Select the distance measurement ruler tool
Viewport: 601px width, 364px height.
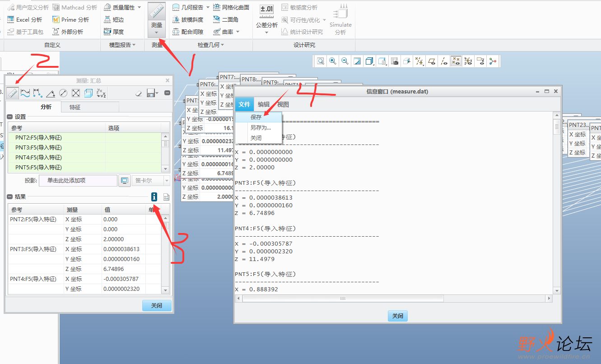(x=12, y=93)
